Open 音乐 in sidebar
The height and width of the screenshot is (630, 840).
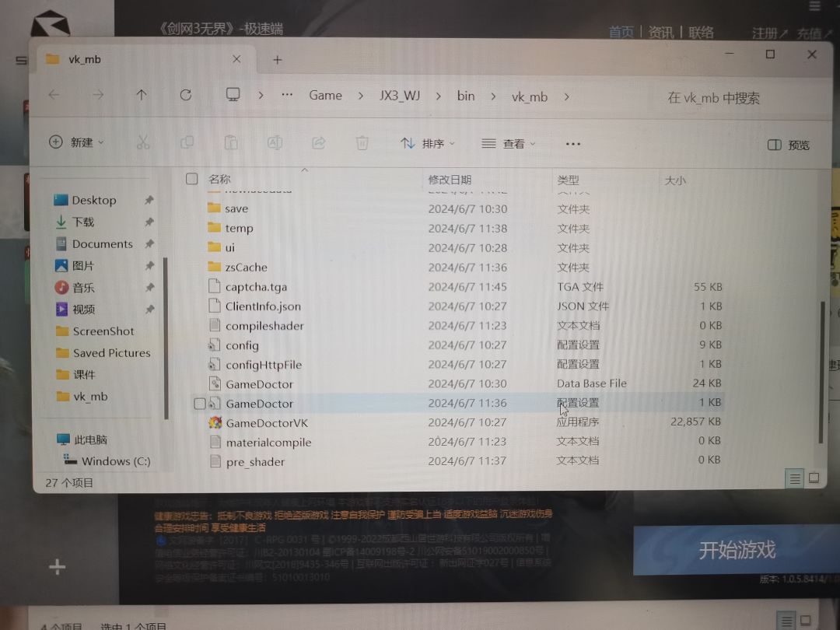coord(83,288)
